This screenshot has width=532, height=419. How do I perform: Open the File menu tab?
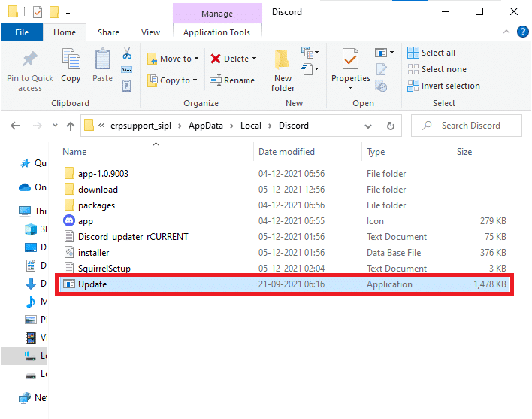click(x=22, y=32)
